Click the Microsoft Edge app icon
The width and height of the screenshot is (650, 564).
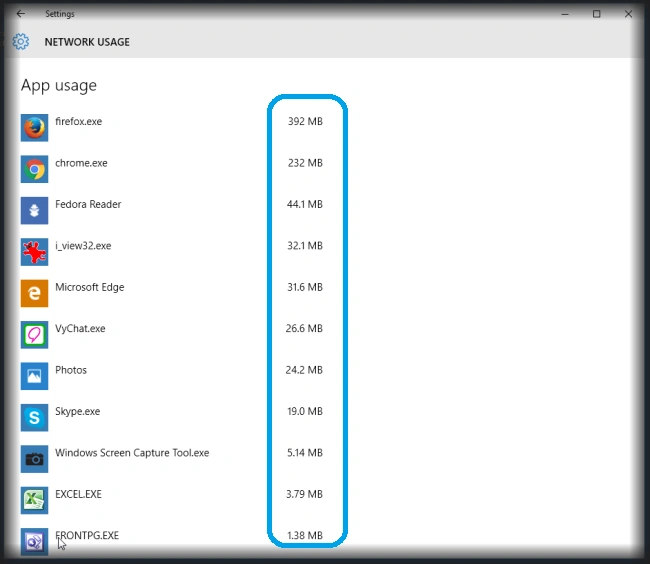[x=34, y=293]
